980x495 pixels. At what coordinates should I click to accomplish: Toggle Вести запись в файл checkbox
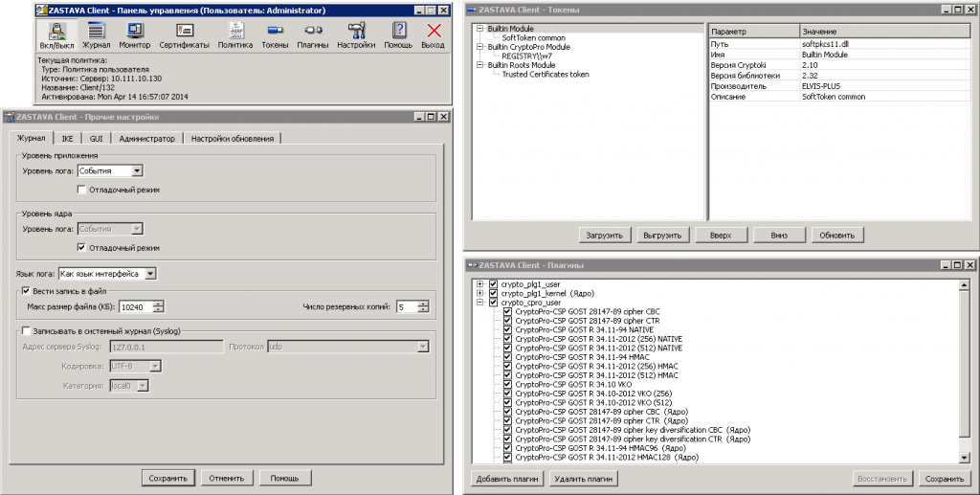tap(26, 291)
